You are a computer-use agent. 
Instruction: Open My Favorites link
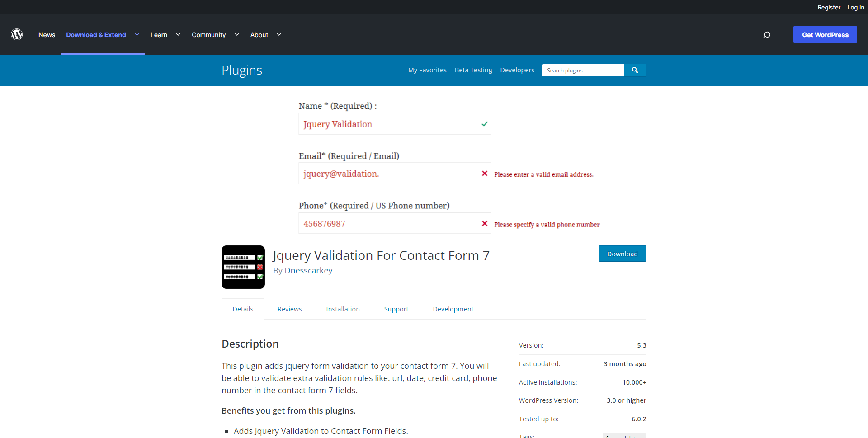tap(427, 70)
